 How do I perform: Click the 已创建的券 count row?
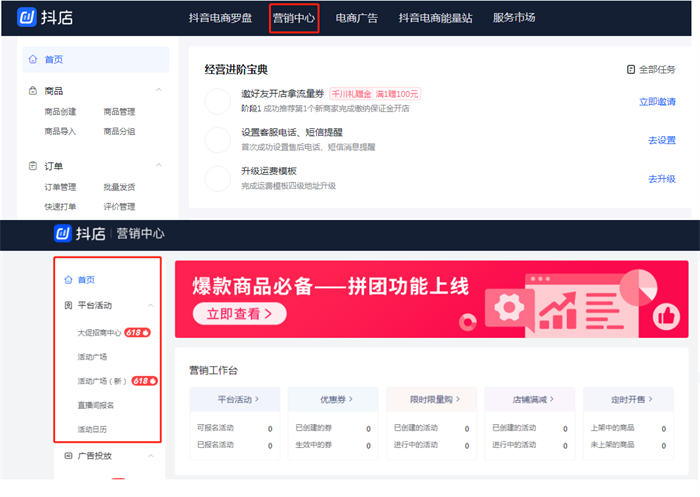333,428
